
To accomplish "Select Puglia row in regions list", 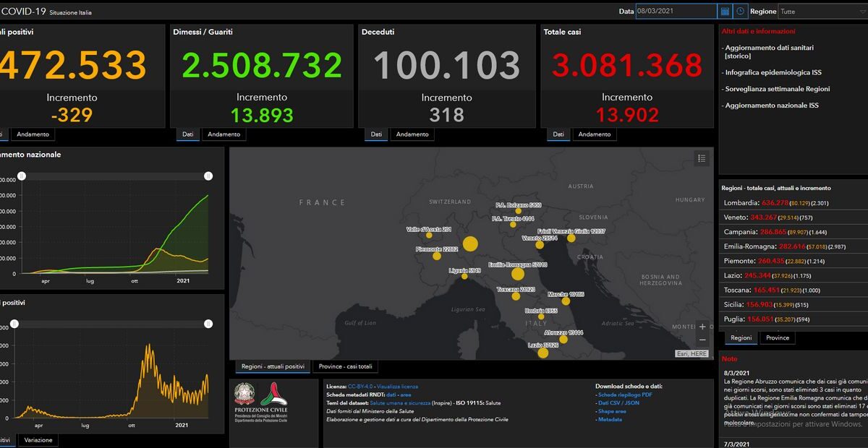I will click(x=794, y=319).
